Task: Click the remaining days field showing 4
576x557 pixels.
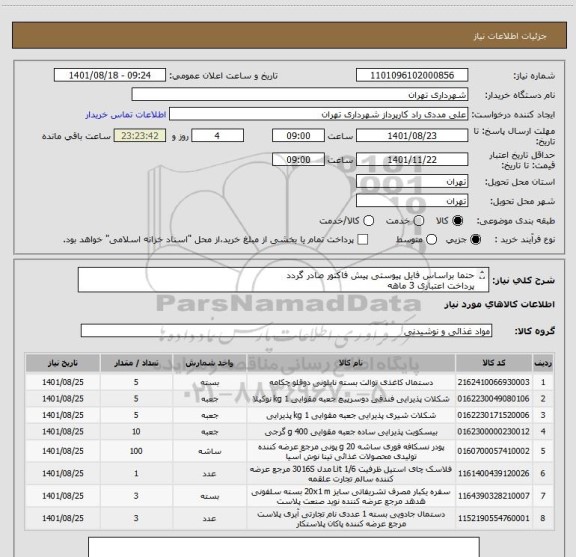Action: click(217, 136)
